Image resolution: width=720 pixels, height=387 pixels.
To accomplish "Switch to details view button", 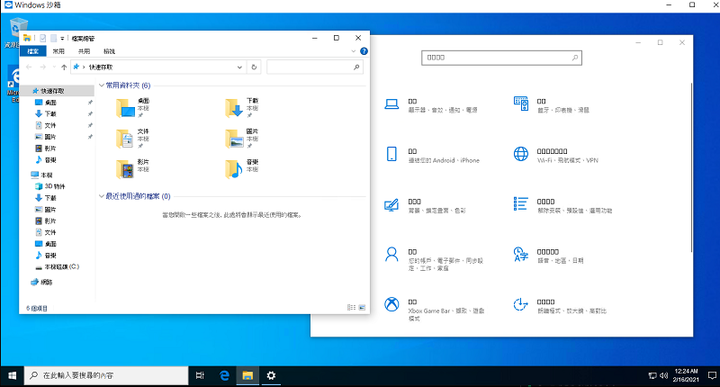I will 351,307.
